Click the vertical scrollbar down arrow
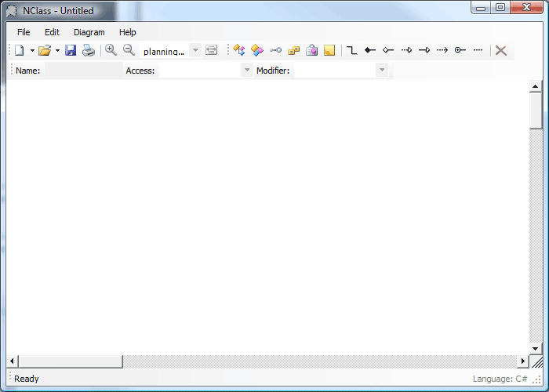Image resolution: width=549 pixels, height=392 pixels. tap(536, 348)
